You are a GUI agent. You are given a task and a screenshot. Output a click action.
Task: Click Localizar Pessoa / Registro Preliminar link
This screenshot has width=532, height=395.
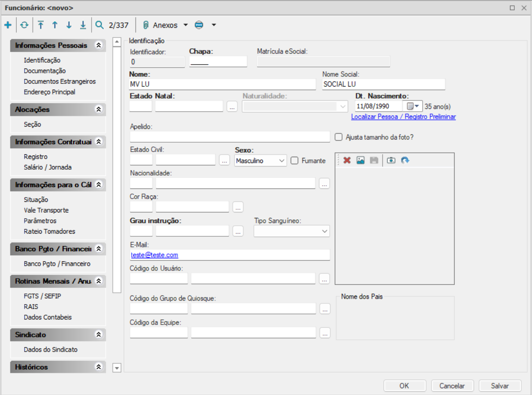pos(404,116)
